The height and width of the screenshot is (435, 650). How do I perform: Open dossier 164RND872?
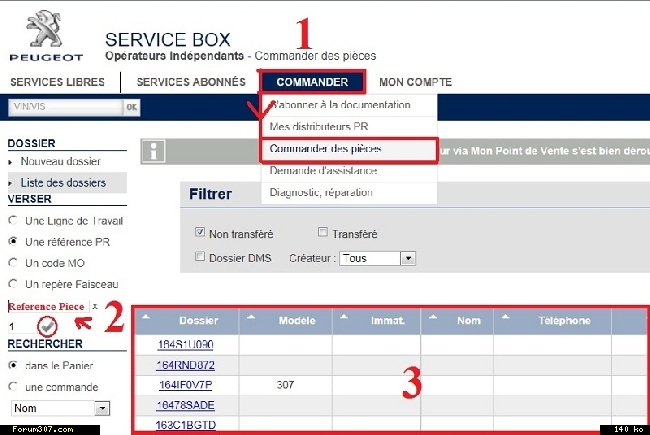[x=185, y=365]
